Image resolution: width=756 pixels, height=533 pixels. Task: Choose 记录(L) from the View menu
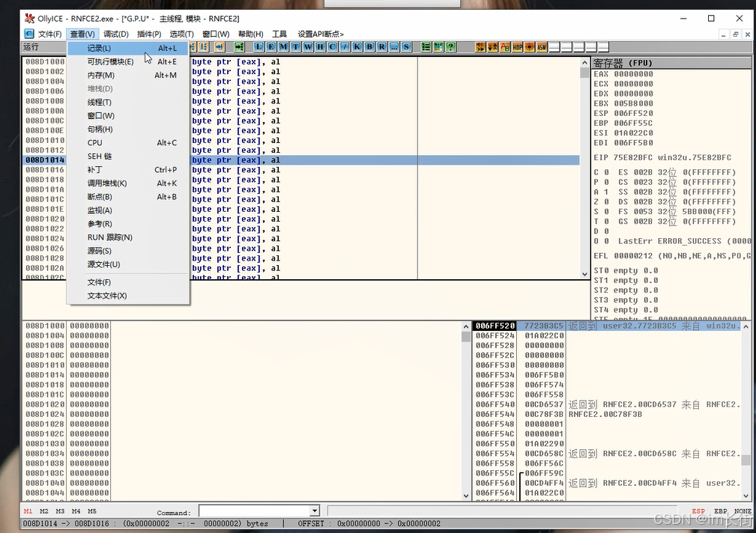[128, 48]
